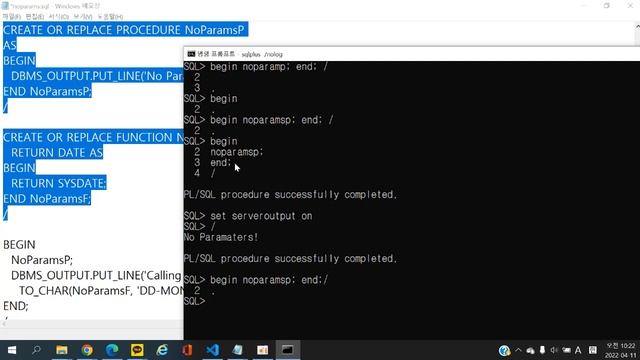This screenshot has height=360, width=640.
Task: Open Notepad's Format (서식) menu
Action: (59, 16)
